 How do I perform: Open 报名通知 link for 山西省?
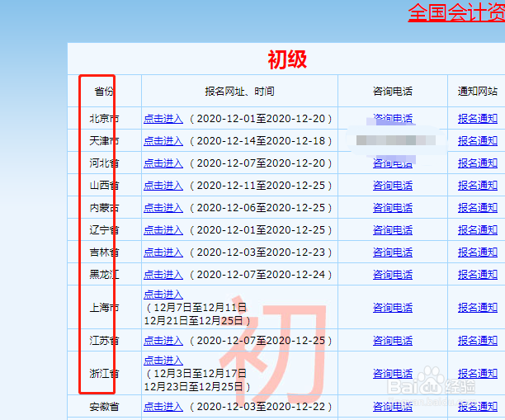(478, 186)
